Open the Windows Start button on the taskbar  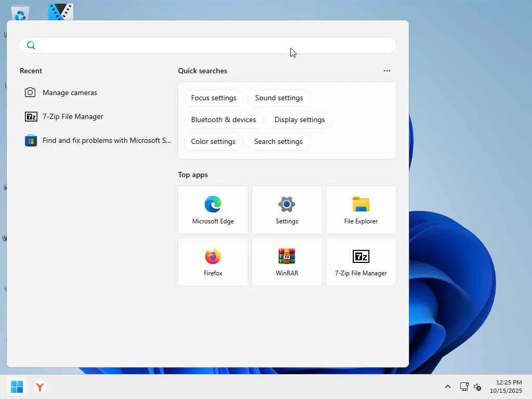[17, 387]
